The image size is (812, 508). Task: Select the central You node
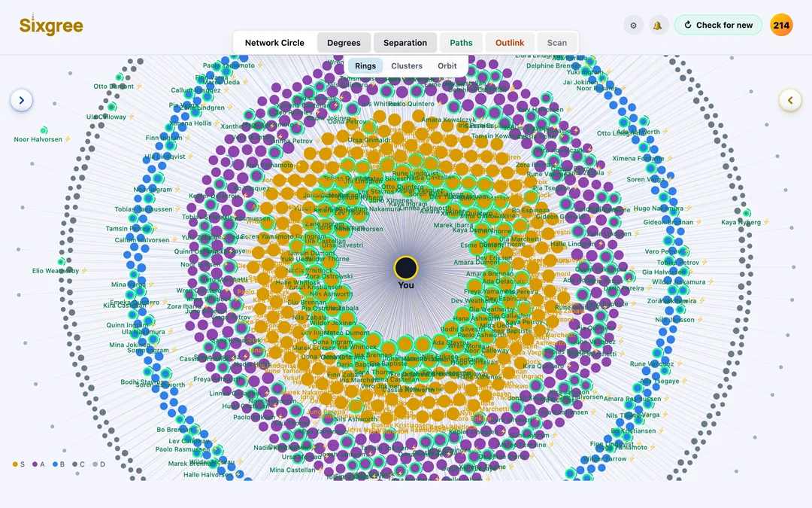click(x=405, y=268)
